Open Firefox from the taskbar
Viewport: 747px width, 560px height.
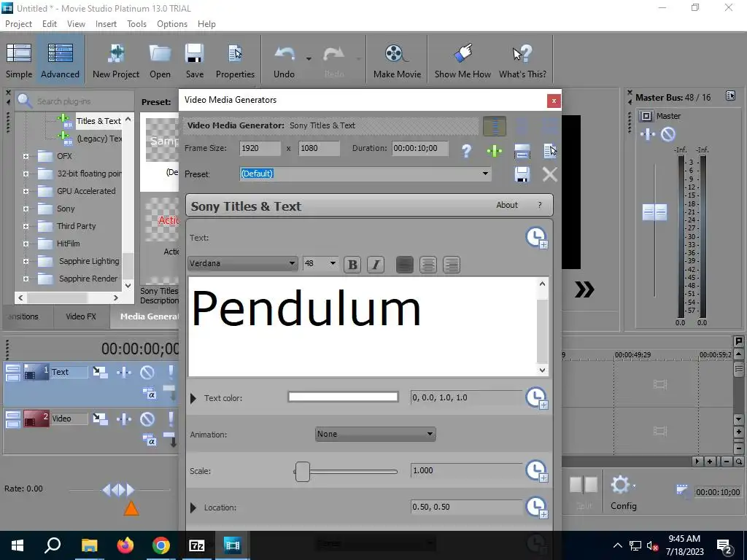click(125, 545)
